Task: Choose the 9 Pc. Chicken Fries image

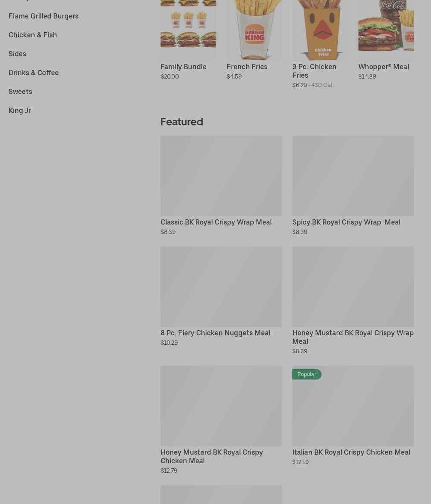Action: click(x=320, y=30)
